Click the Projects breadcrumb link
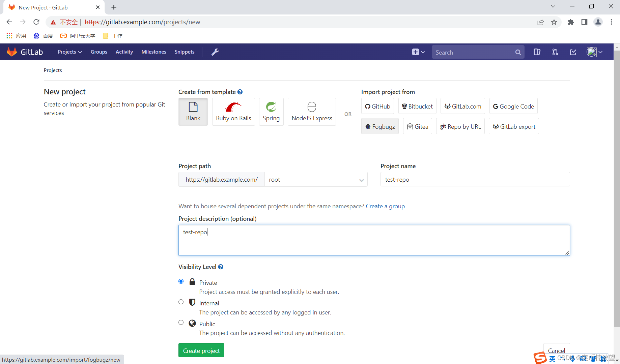This screenshot has width=620, height=364. (x=53, y=70)
